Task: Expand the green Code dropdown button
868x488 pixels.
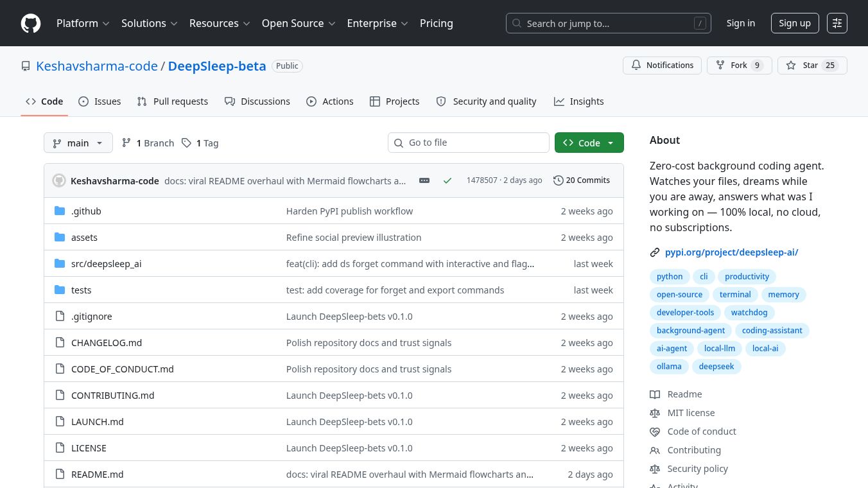Action: (589, 143)
